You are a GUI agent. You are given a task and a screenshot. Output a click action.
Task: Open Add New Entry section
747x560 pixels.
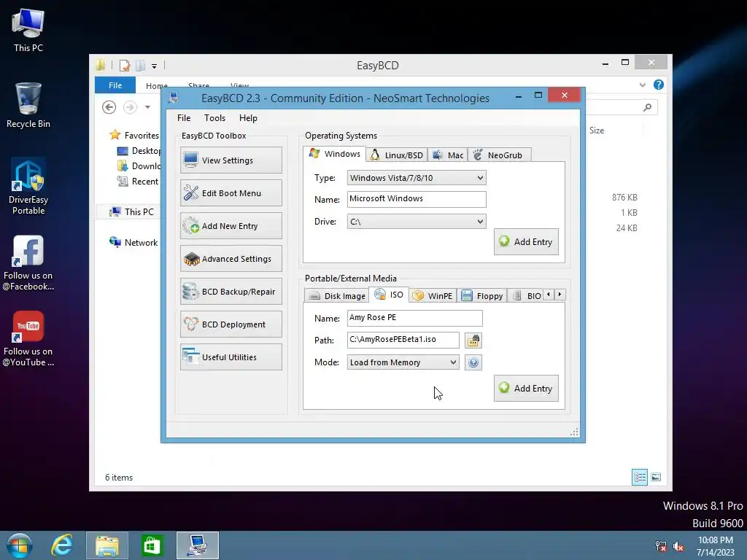(x=231, y=226)
